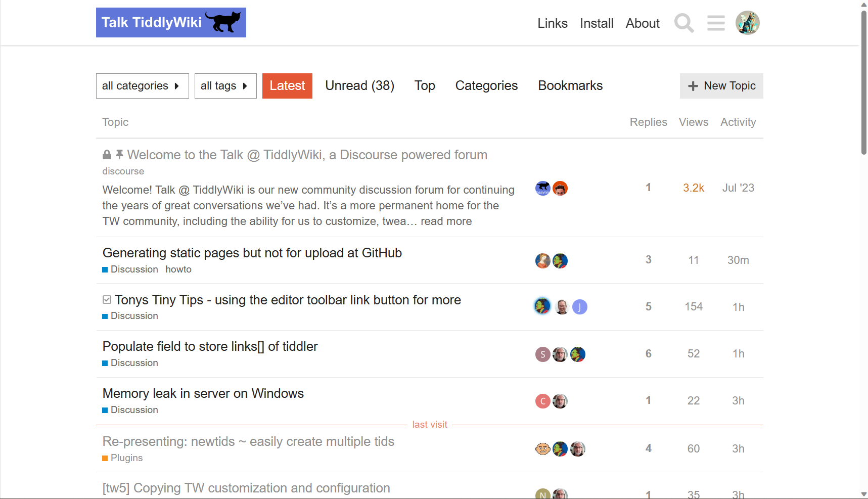Sort by the Activity column header
This screenshot has width=868, height=499.
coord(738,122)
